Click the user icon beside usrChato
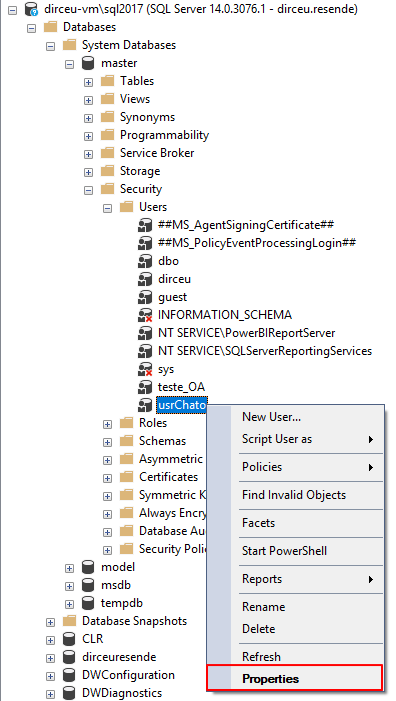 (x=145, y=405)
